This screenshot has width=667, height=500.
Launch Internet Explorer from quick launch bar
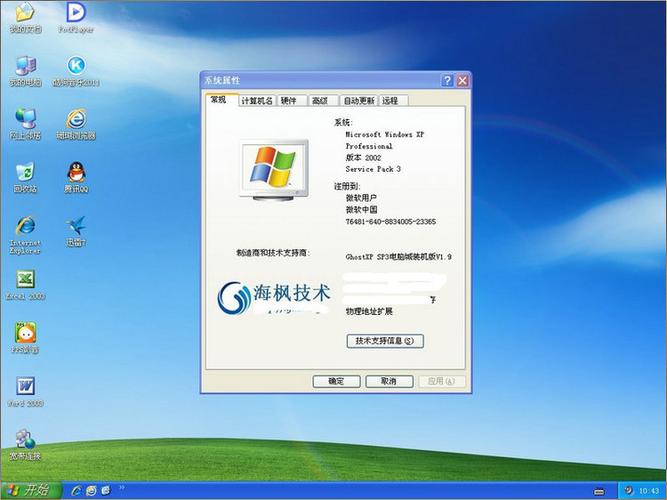tap(77, 490)
